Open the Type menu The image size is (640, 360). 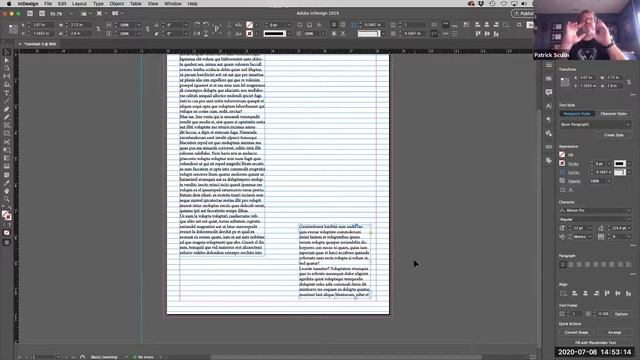[x=98, y=4]
